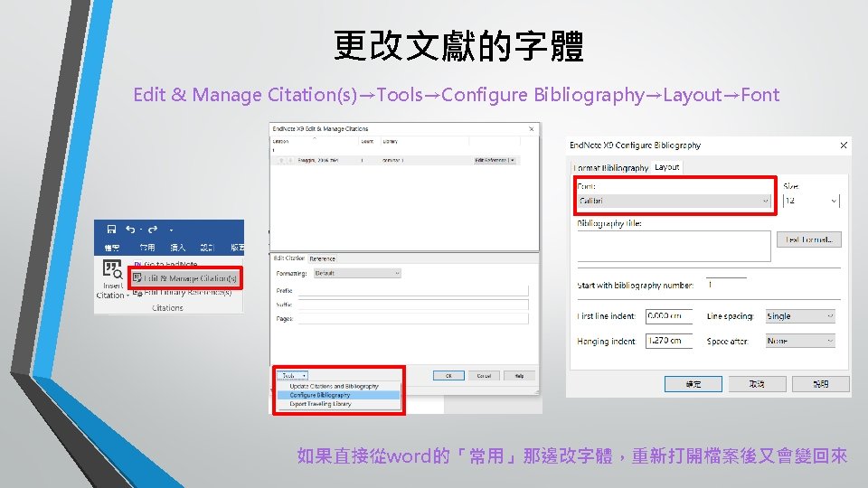The width and height of the screenshot is (868, 488).
Task: Click Cancel in the Edit & Manage Citations dialog
Action: pos(484,376)
